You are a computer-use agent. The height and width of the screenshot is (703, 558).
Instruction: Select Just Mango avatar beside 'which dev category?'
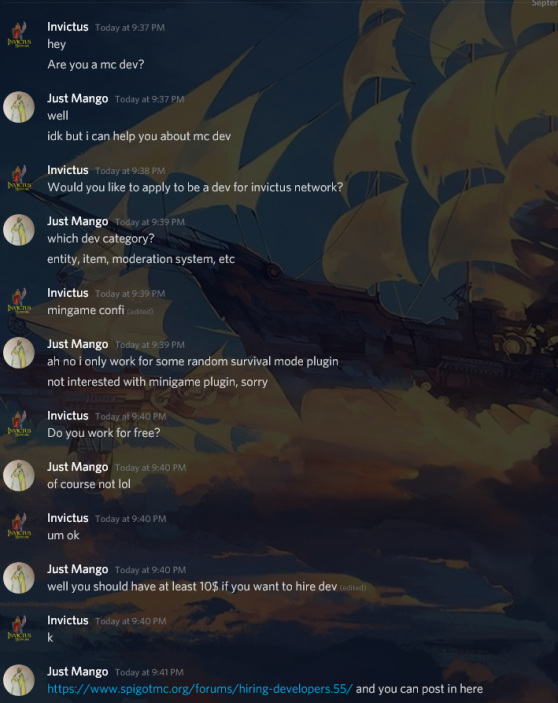tap(19, 230)
